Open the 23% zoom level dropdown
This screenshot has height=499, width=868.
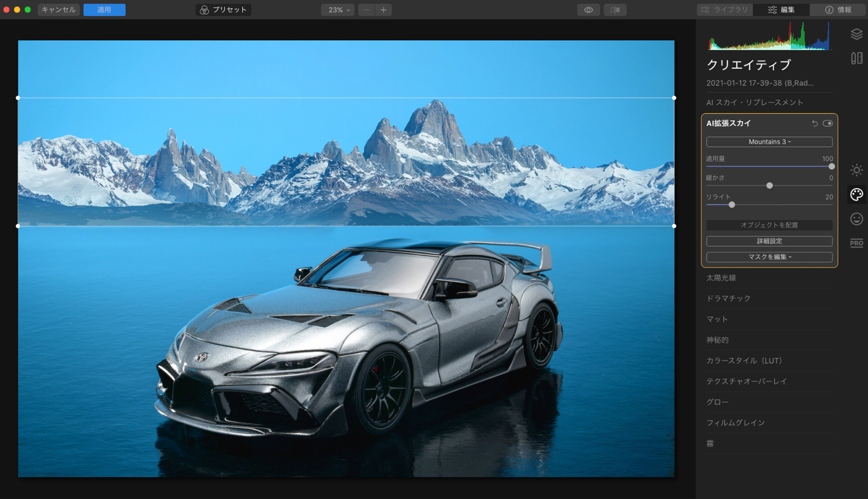[x=338, y=10]
